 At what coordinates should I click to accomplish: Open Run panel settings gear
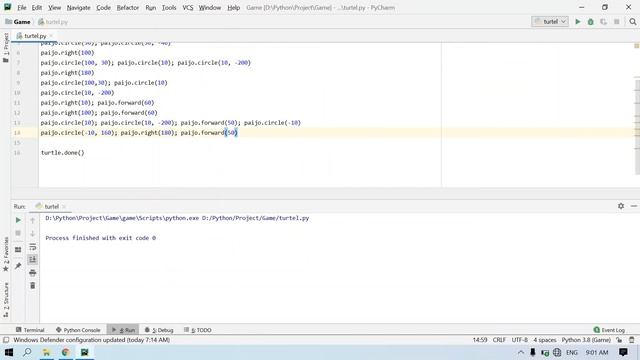pyautogui.click(x=621, y=206)
